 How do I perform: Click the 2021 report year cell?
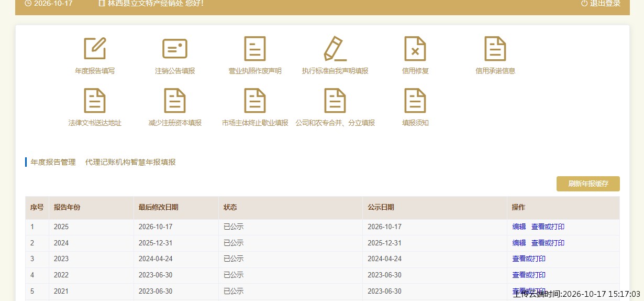(x=91, y=291)
